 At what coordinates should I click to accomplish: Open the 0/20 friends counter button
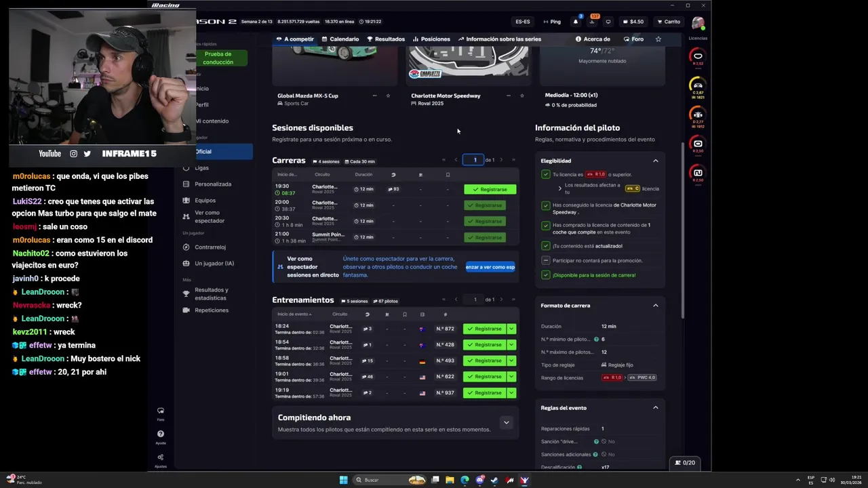pos(685,463)
